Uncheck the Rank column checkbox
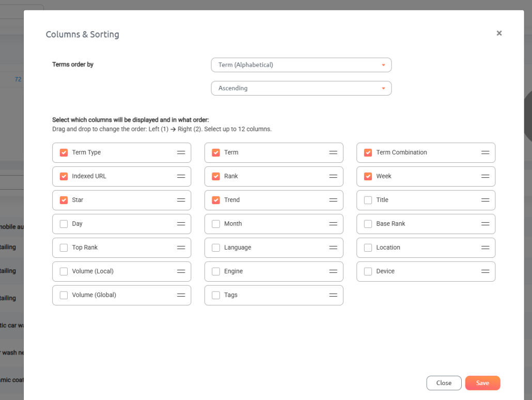 [x=216, y=176]
